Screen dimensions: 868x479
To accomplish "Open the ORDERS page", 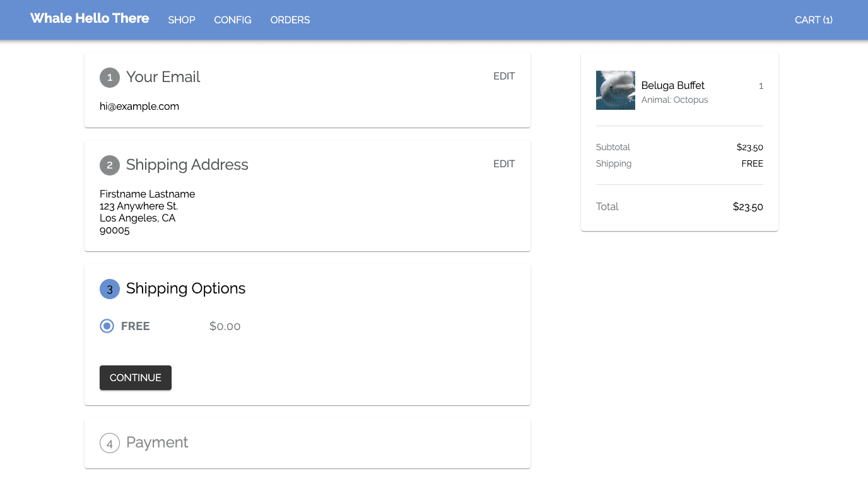I will click(290, 20).
